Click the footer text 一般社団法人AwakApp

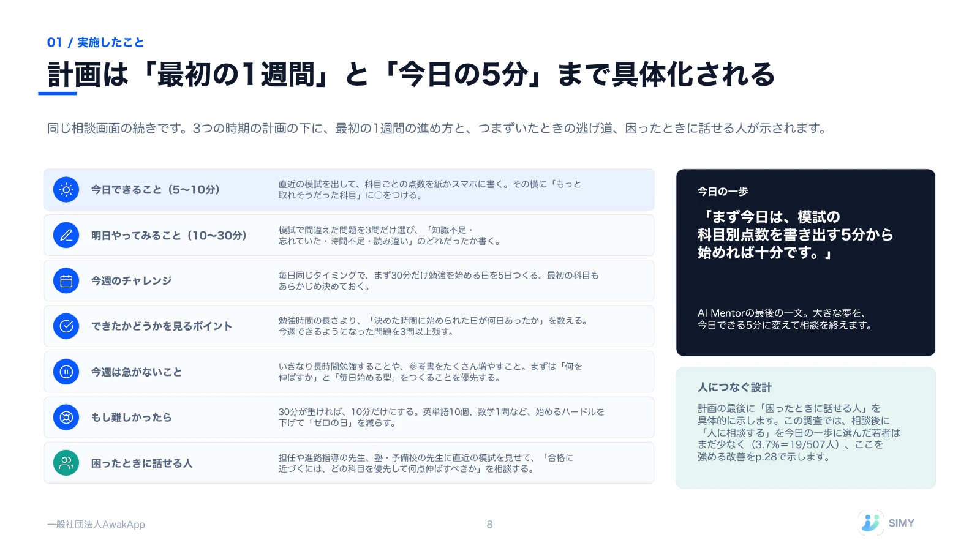tap(96, 525)
